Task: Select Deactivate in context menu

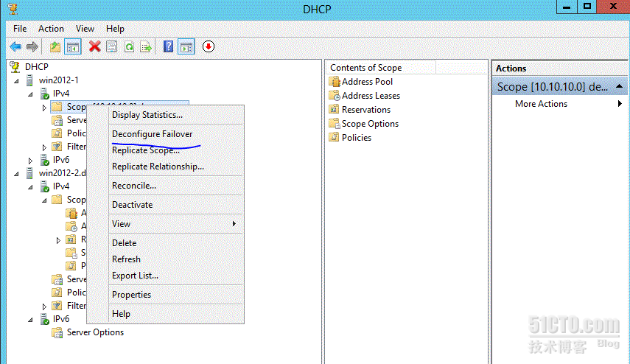Action: click(176, 205)
